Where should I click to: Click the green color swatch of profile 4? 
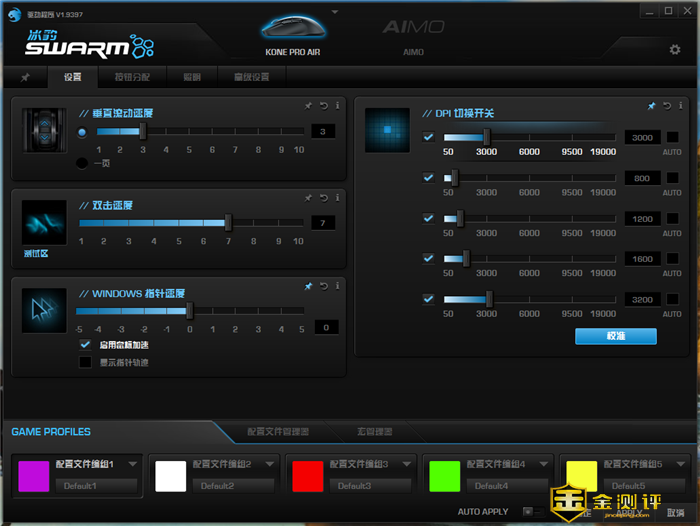click(445, 475)
